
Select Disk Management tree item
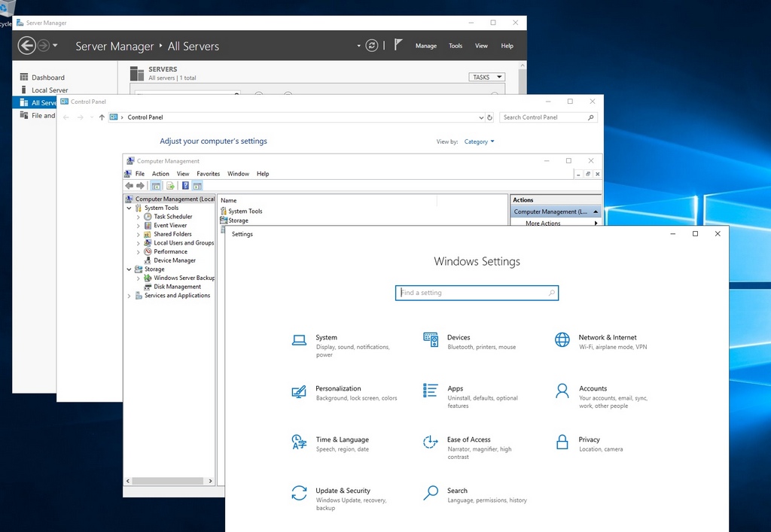pos(176,287)
